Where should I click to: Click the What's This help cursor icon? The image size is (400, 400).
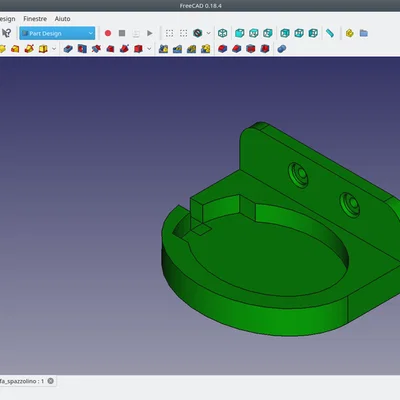7,33
